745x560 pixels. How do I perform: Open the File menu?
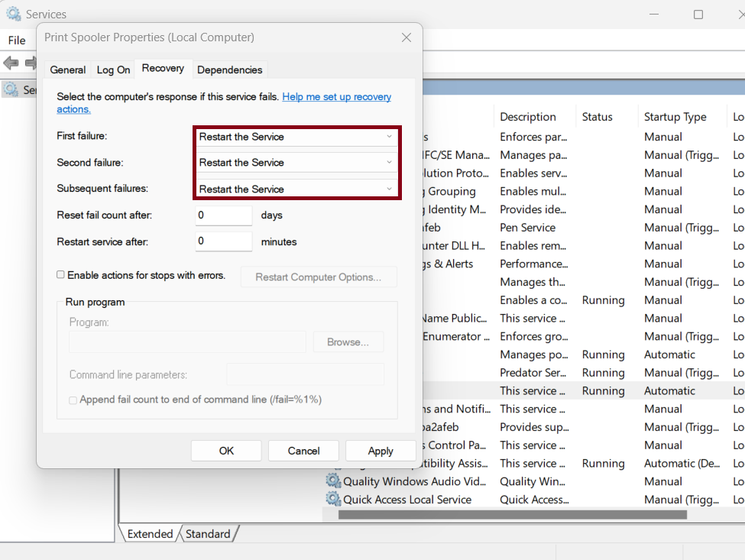click(16, 40)
